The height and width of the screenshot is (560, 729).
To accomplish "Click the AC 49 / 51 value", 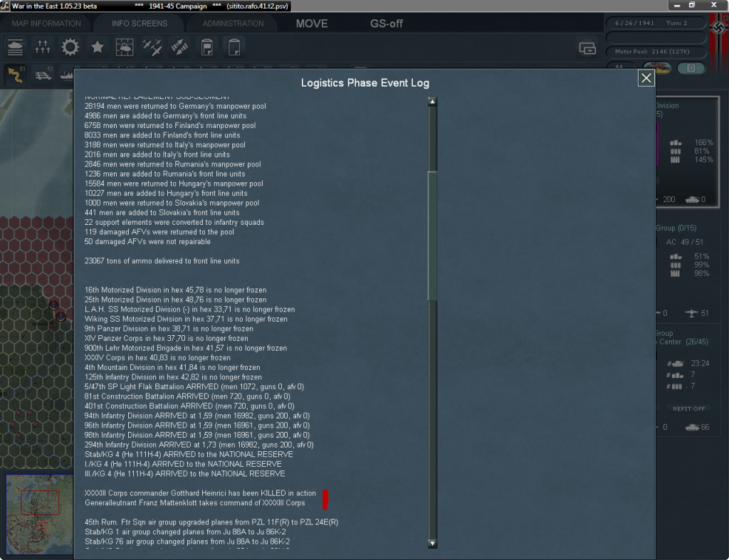I will [685, 242].
